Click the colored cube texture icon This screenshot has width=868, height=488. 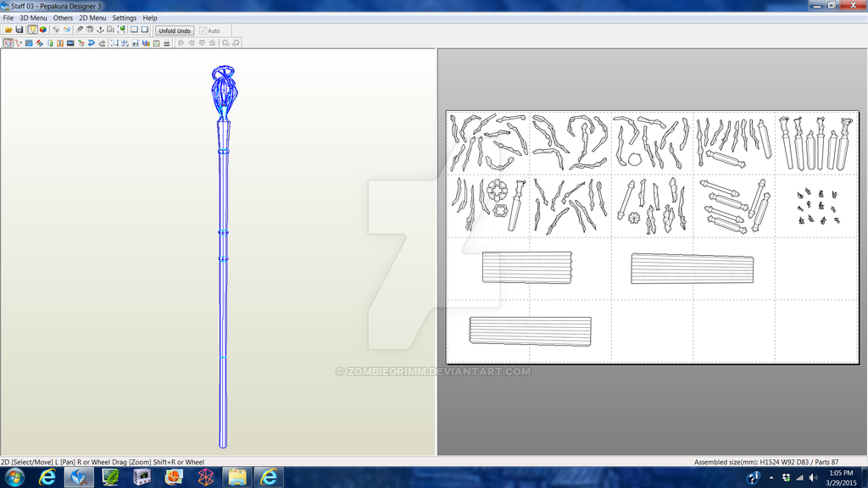pyautogui.click(x=43, y=30)
